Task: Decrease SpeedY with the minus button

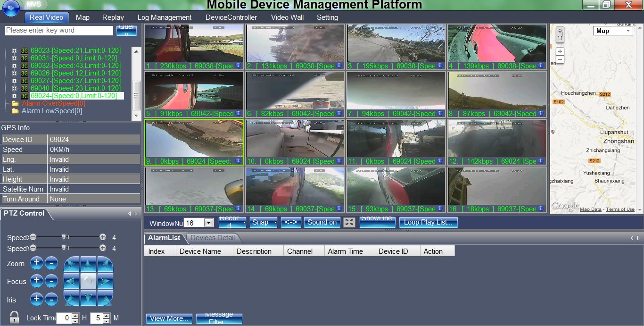Action: click(x=33, y=248)
